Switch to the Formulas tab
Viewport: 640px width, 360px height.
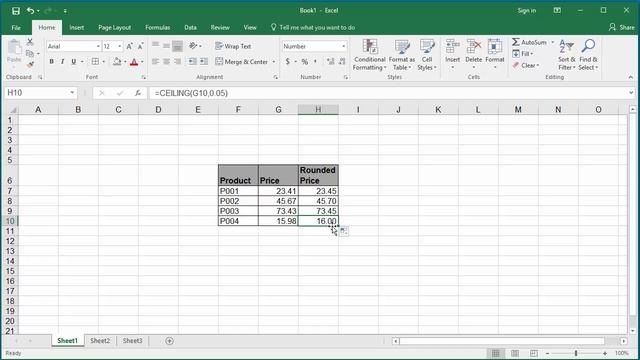(158, 27)
